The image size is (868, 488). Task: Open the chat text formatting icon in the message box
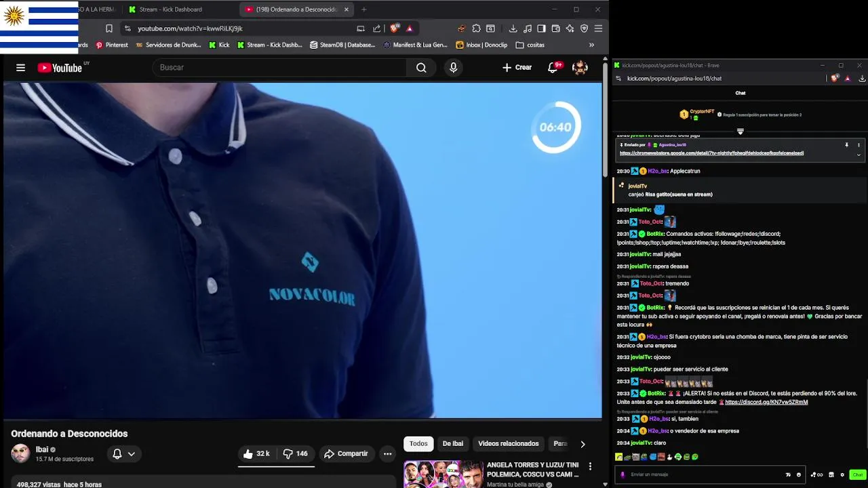coord(788,474)
